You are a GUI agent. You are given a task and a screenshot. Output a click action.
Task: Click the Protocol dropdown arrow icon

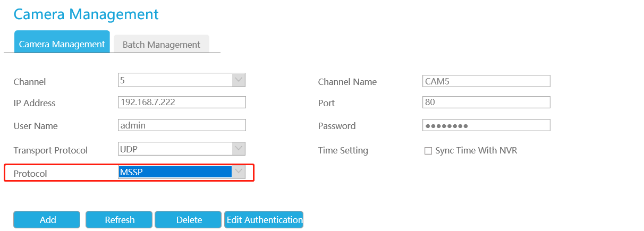tap(239, 172)
